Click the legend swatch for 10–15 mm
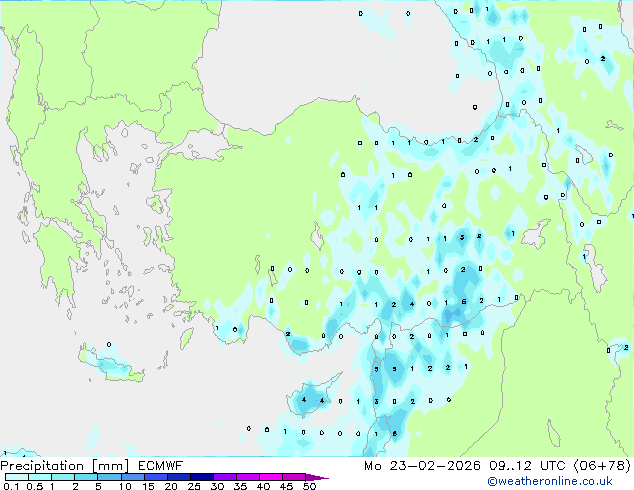Screen dimensions: 634x490 coord(133,477)
